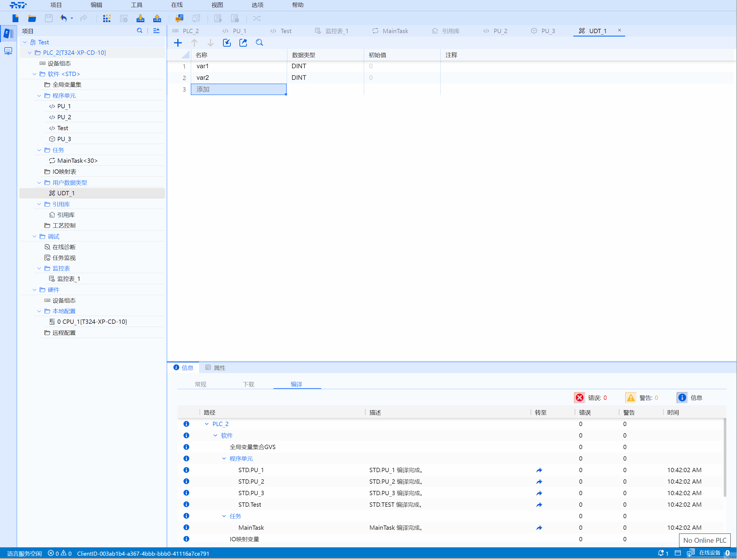Image resolution: width=737 pixels, height=560 pixels.
Task: Click the download-to-PLC icon
Action: point(140,18)
